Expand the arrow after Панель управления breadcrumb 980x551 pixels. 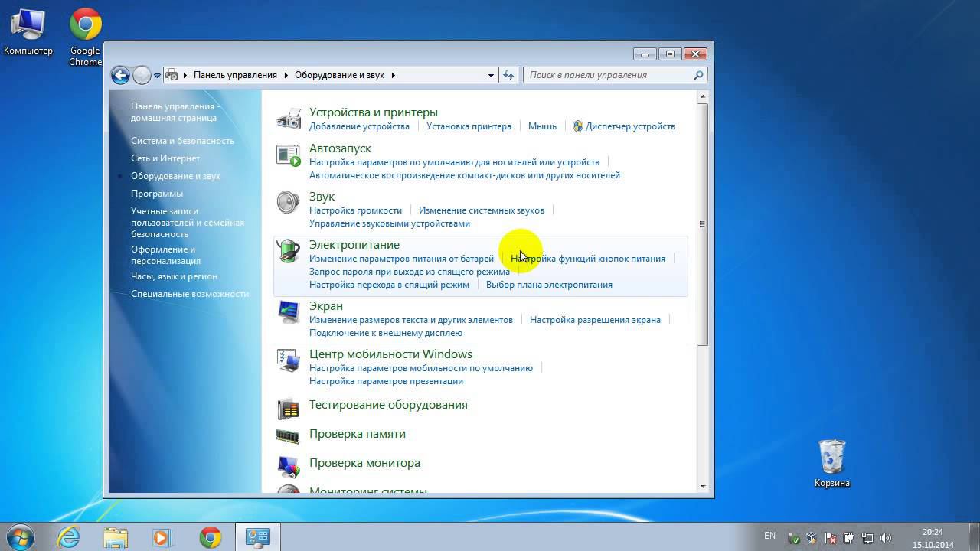[286, 75]
